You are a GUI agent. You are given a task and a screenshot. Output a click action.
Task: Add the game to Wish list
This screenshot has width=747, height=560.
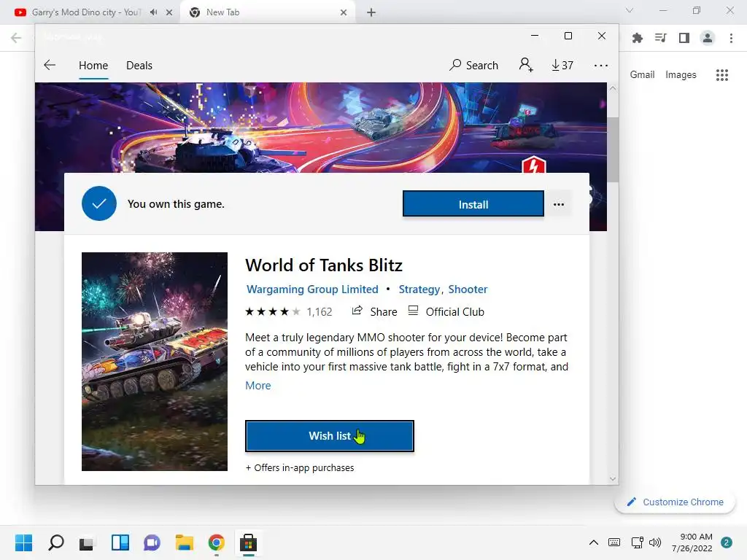(x=329, y=436)
